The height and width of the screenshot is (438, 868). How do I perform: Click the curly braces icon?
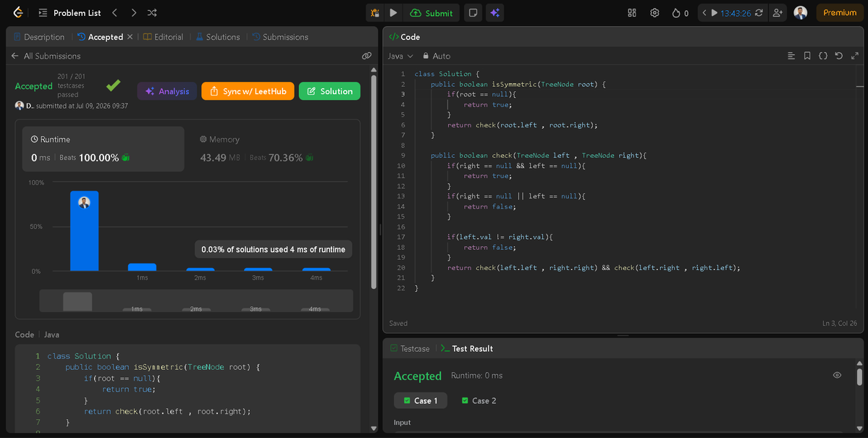[x=823, y=56]
